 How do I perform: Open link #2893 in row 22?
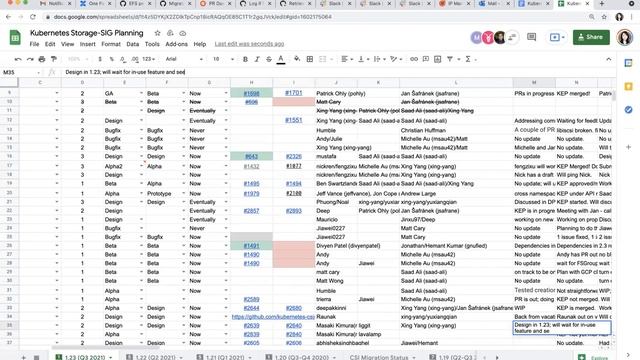pyautogui.click(x=293, y=211)
